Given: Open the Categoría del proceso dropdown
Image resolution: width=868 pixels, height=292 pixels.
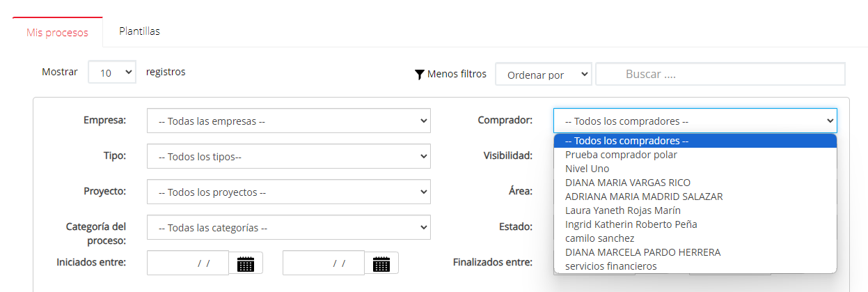Looking at the screenshot, I should tap(288, 227).
